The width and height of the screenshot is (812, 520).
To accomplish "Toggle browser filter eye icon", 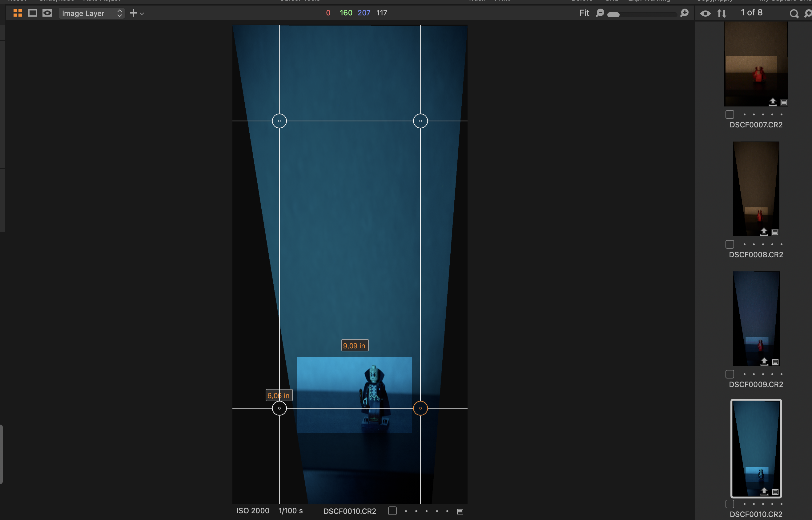I will (x=705, y=14).
